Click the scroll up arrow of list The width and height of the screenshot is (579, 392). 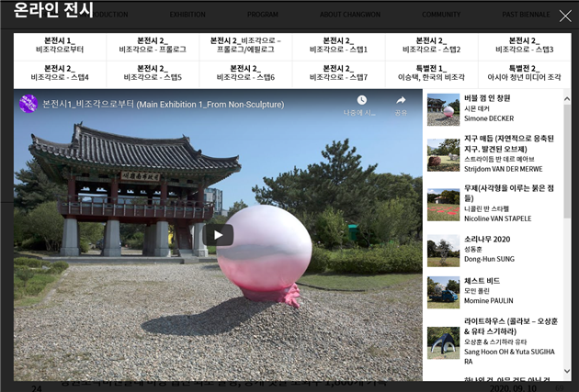[567, 99]
